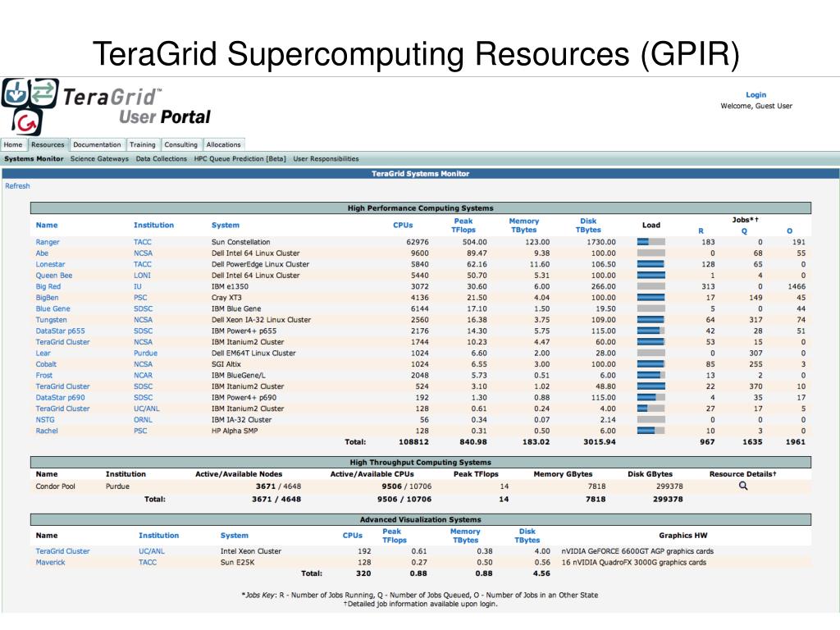Open the Documentation tab
Screen dimensions: 840x630
coord(97,144)
